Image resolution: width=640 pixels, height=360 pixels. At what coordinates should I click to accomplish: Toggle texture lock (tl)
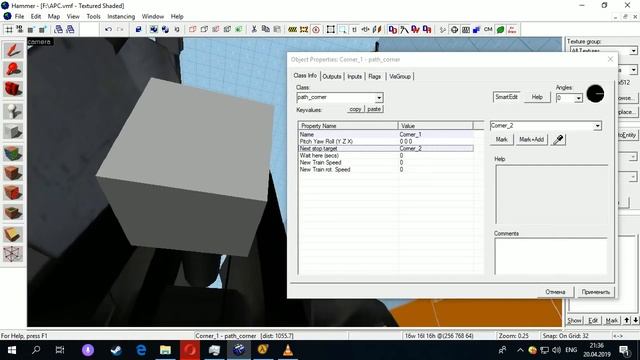pyautogui.click(x=354, y=29)
